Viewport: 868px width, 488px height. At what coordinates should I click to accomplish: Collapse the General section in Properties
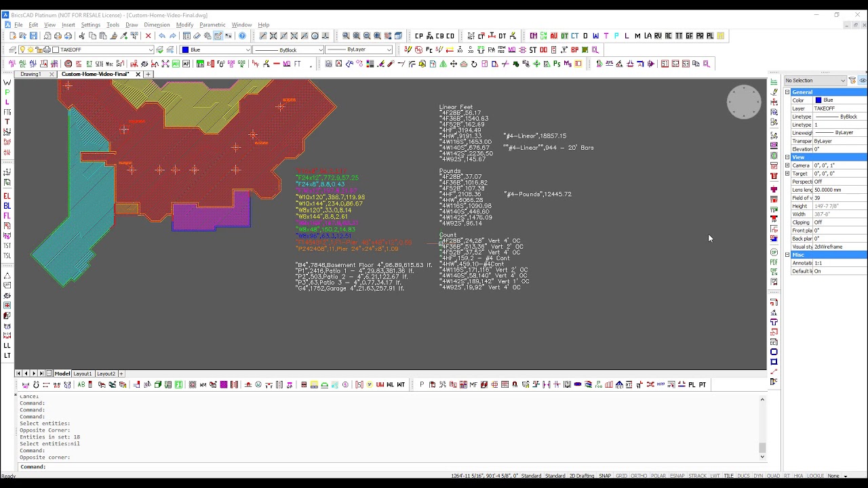(787, 92)
